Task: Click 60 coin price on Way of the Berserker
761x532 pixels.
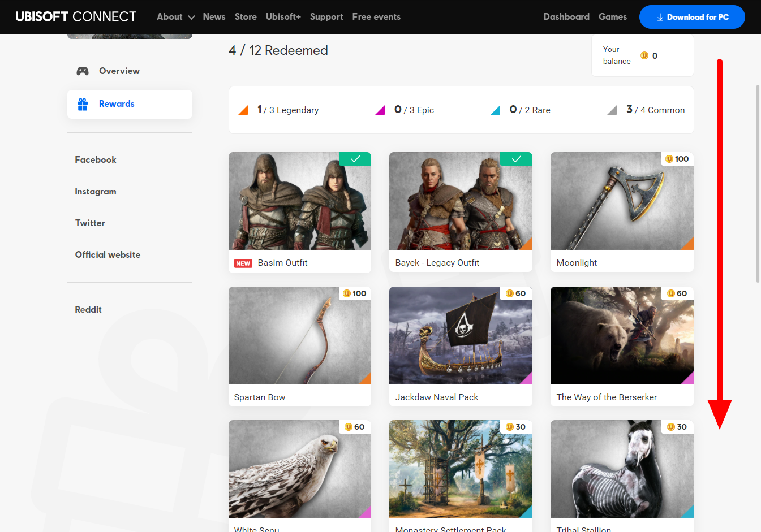Action: [x=677, y=293]
